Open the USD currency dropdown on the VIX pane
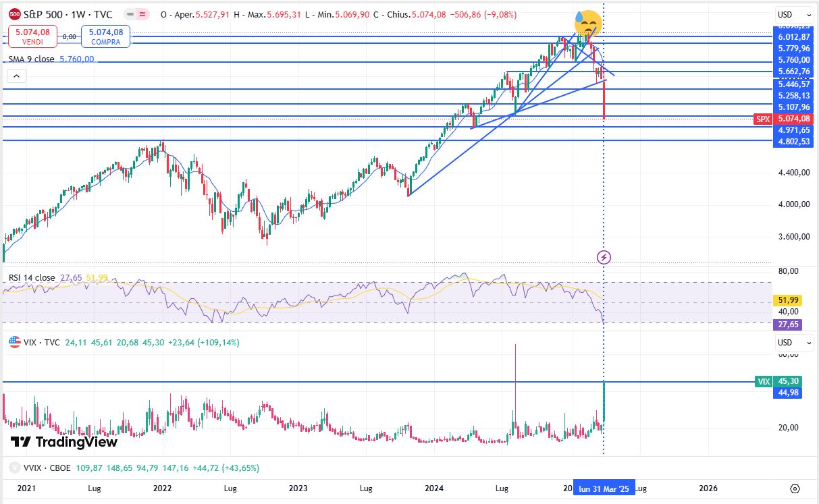This screenshot has width=819, height=504. [793, 343]
